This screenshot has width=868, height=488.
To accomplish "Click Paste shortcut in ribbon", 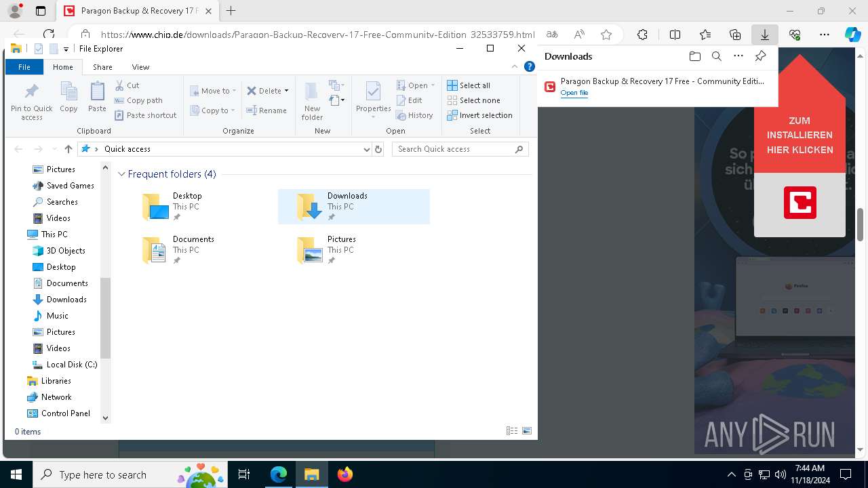I will tap(145, 115).
